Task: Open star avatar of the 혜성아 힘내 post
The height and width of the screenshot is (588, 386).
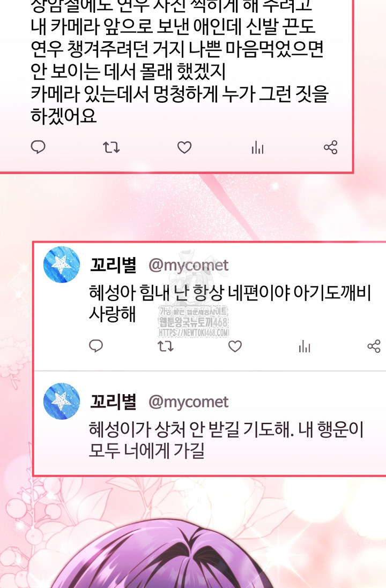Action: click(x=62, y=265)
